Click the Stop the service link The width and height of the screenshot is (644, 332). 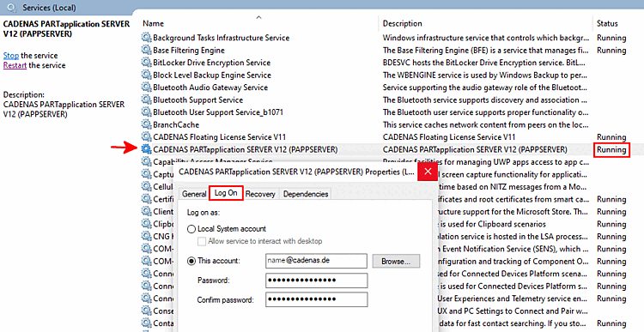pyautogui.click(x=11, y=56)
